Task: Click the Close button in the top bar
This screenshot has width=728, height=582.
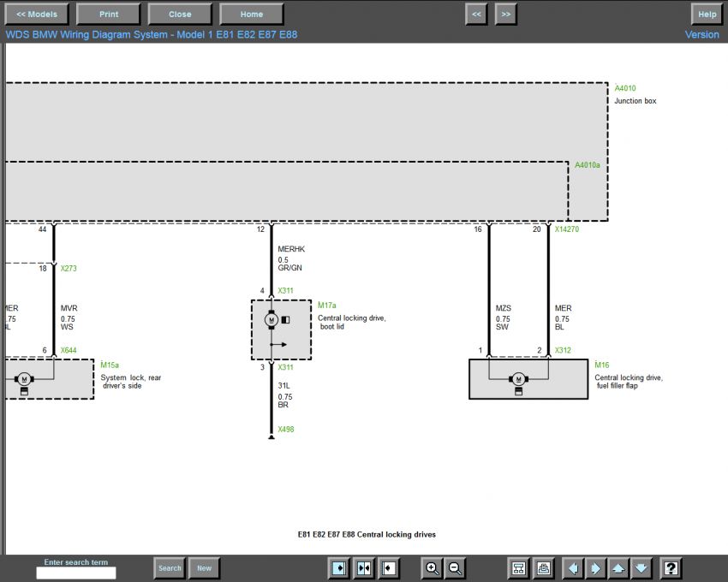Action: (x=180, y=15)
